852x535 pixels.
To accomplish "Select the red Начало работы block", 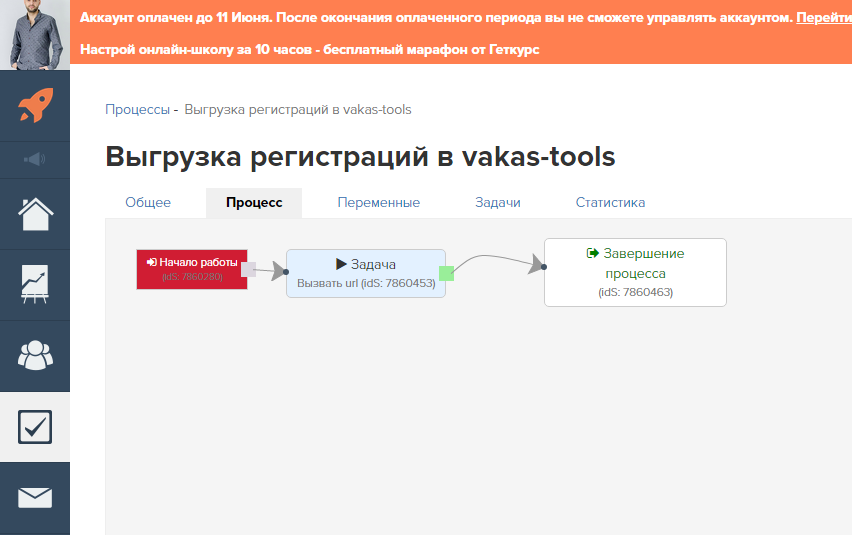I will click(x=191, y=269).
